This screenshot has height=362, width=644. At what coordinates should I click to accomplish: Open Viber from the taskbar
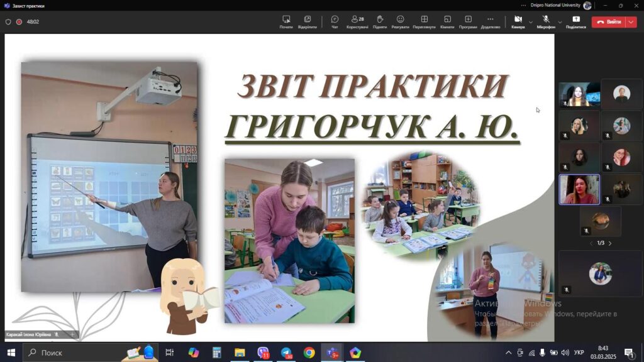263,353
